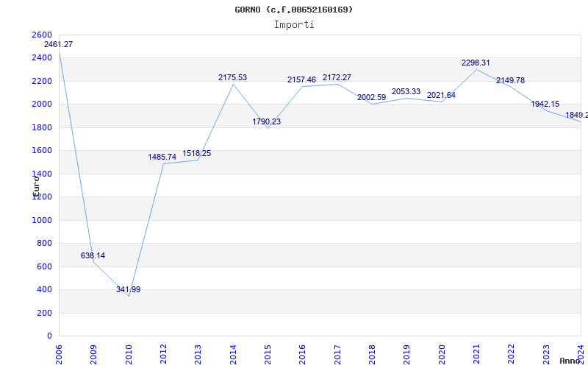This screenshot has width=588, height=368.
Task: Click the 2298.31 label for 2021
Action: tap(476, 63)
